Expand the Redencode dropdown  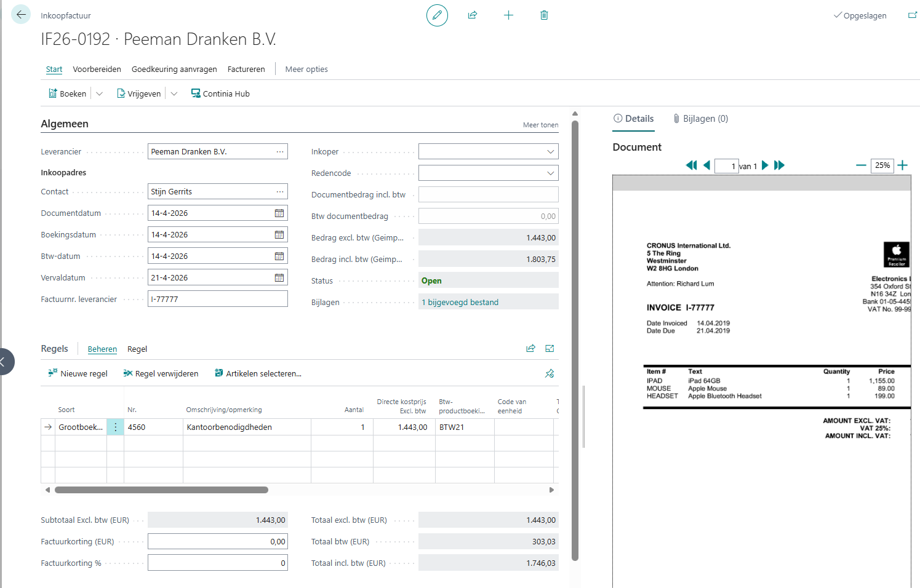click(x=550, y=173)
